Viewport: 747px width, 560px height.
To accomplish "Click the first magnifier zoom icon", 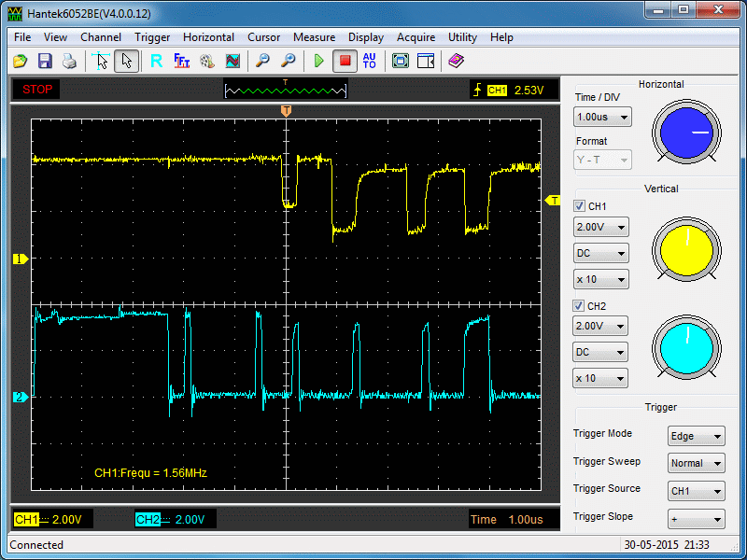I will (263, 61).
